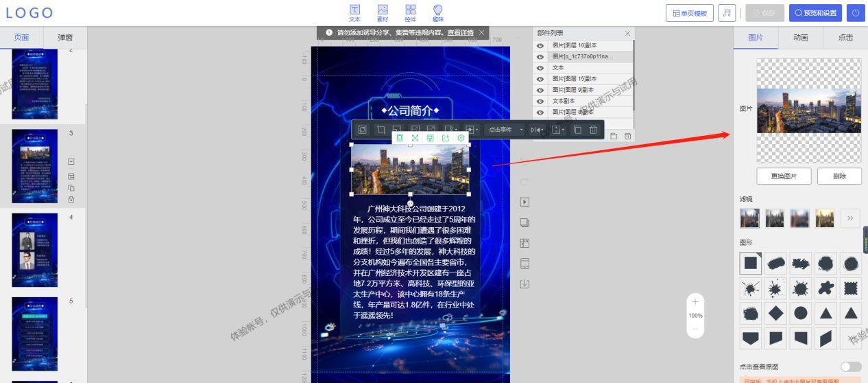This screenshot has width=868, height=383.
Task: Click the 更换图片 button
Action: pyautogui.click(x=784, y=176)
